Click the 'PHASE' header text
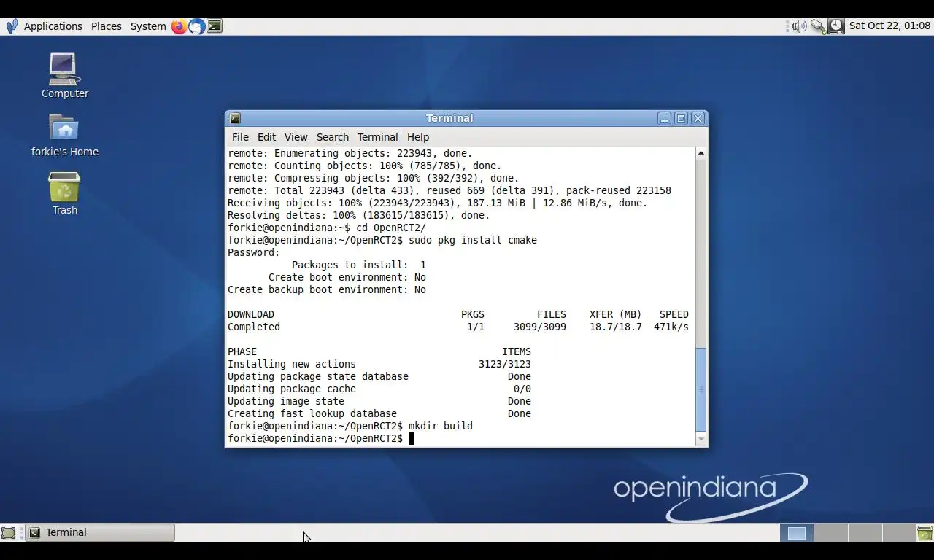 [x=242, y=351]
